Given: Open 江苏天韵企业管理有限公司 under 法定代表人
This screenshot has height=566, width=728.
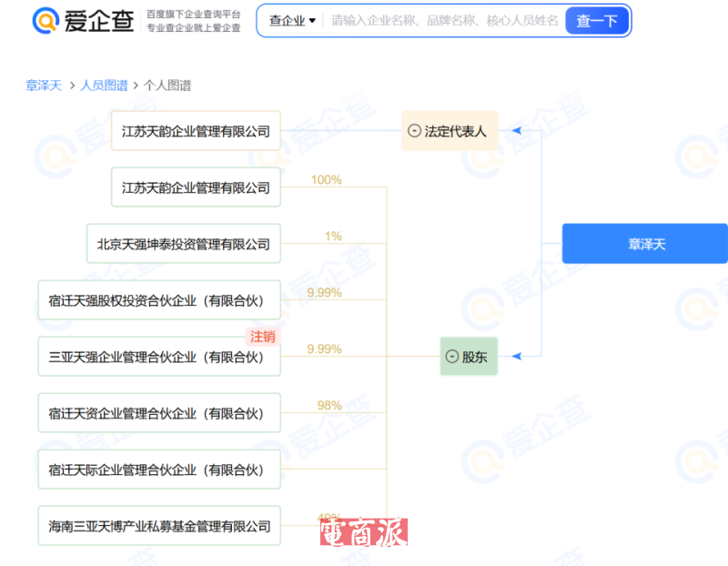Looking at the screenshot, I should coord(196,131).
